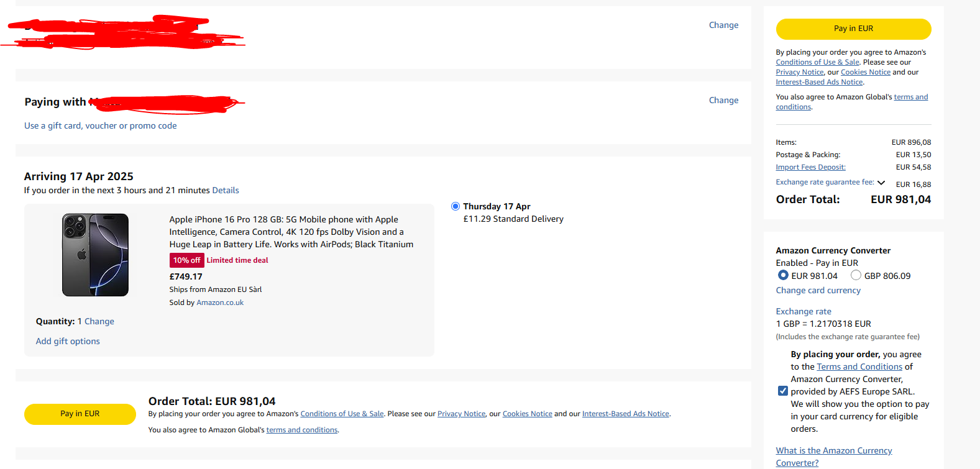The height and width of the screenshot is (469, 980).
Task: Open Exchange rate guarantee fee link
Action: tap(825, 182)
